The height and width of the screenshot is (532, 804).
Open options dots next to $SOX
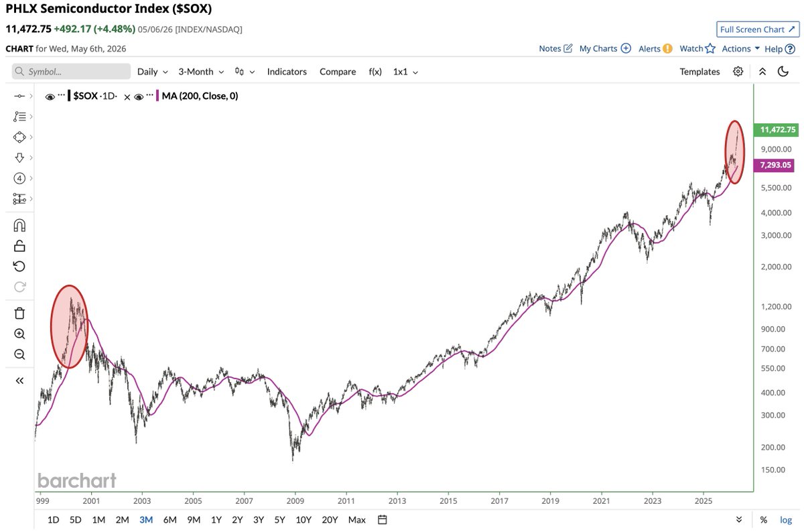pyautogui.click(x=61, y=96)
